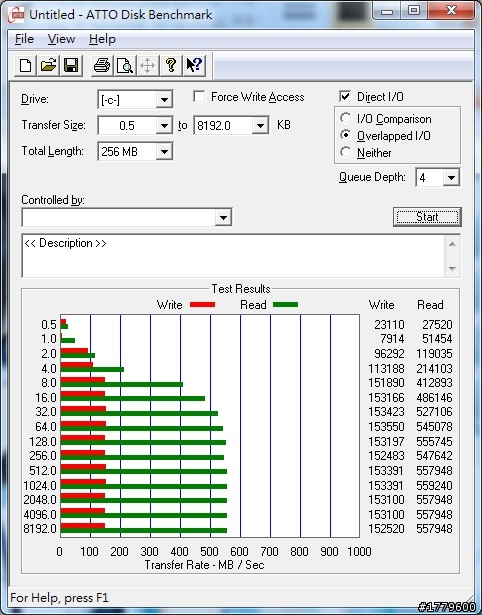Viewport: 482px width, 615px height.
Task: Click the Write value 7914
Action: coord(392,338)
